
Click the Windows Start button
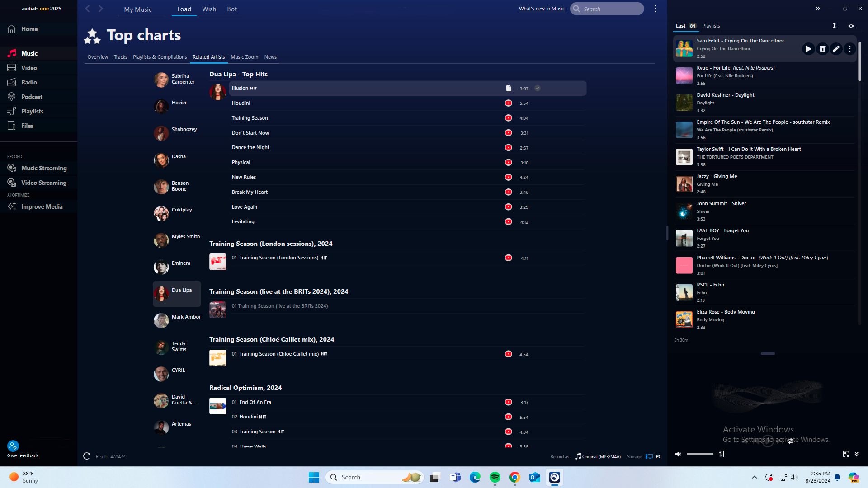coord(314,477)
